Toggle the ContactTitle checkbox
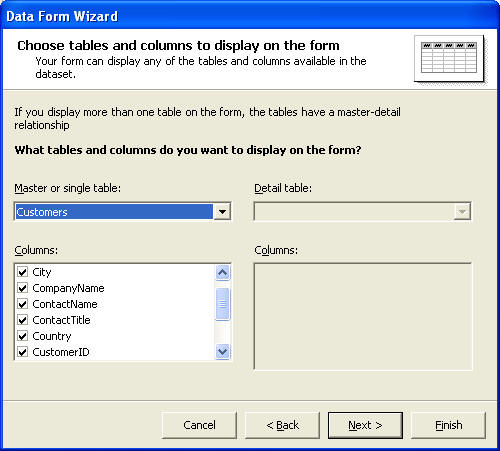 (x=22, y=320)
